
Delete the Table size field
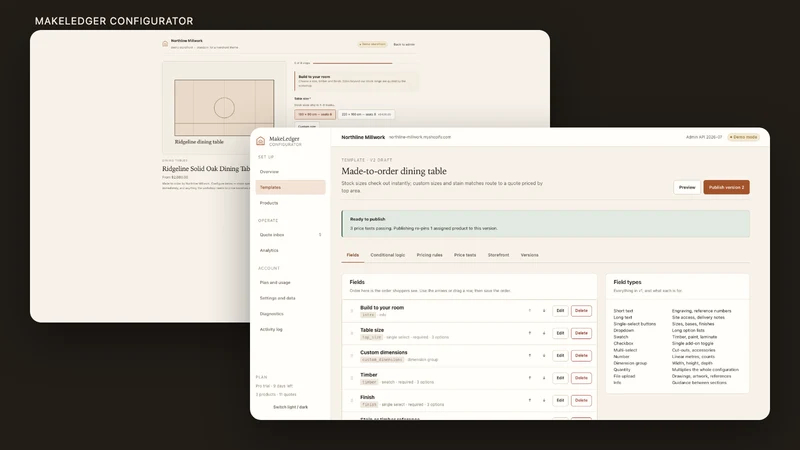point(581,333)
